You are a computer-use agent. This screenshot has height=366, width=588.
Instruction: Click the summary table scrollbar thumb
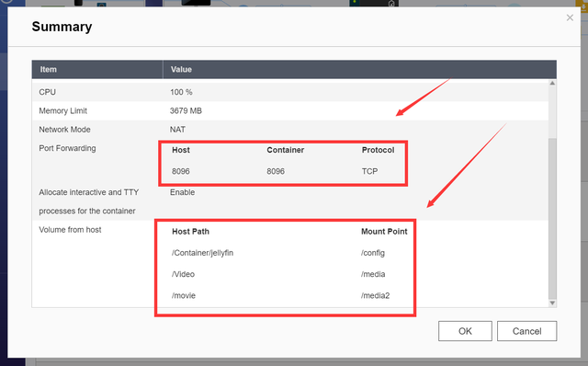[552, 219]
